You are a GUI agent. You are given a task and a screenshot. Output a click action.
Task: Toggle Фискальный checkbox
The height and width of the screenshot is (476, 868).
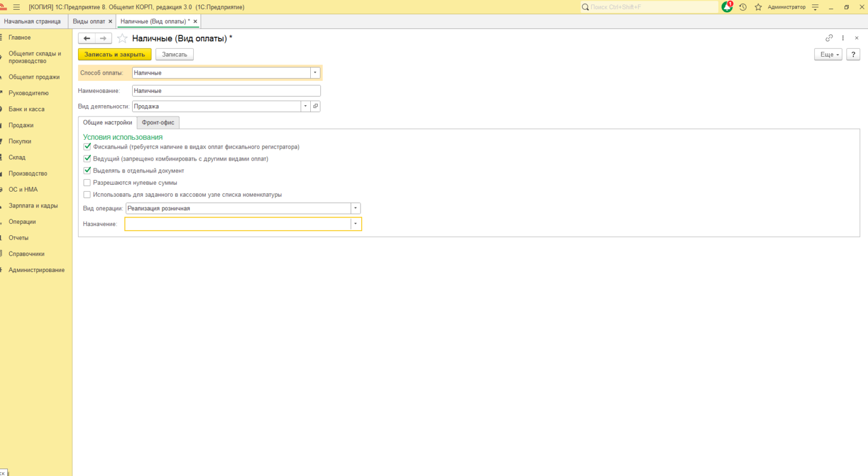[x=87, y=146]
